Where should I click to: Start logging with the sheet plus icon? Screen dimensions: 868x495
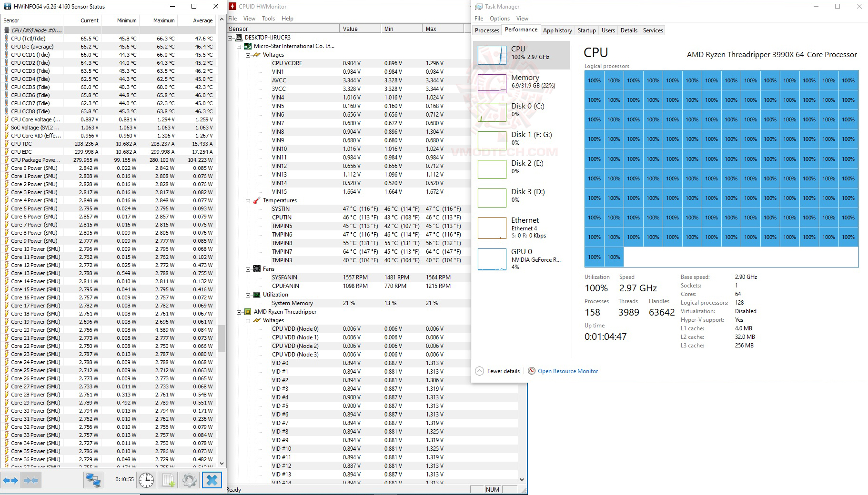[168, 480]
